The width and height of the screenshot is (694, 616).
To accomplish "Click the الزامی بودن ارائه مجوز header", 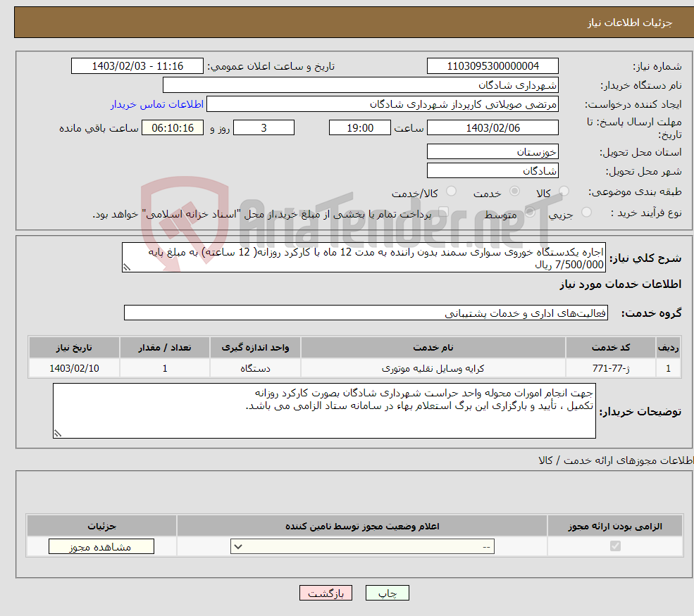I will [615, 526].
